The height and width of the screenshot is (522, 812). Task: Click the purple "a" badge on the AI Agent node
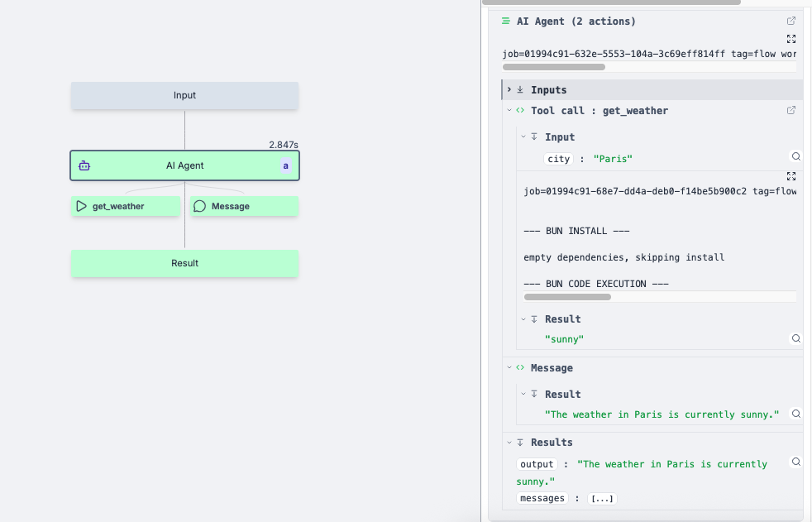click(x=285, y=165)
